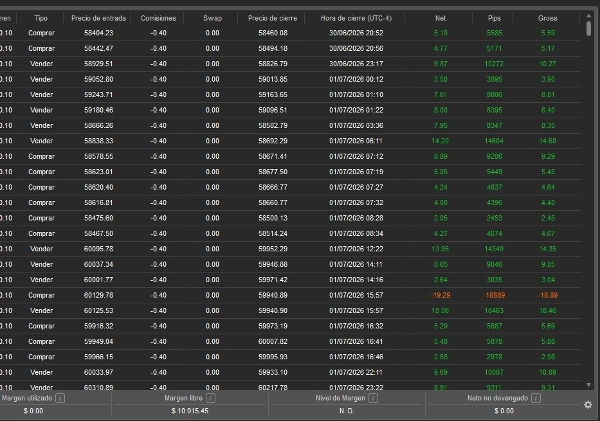Click Pips value 14349
The height and width of the screenshot is (421, 600).
coord(494,249)
